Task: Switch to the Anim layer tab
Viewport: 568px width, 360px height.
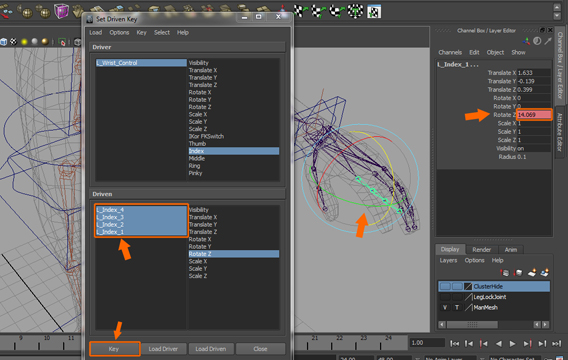Action: pyautogui.click(x=511, y=250)
